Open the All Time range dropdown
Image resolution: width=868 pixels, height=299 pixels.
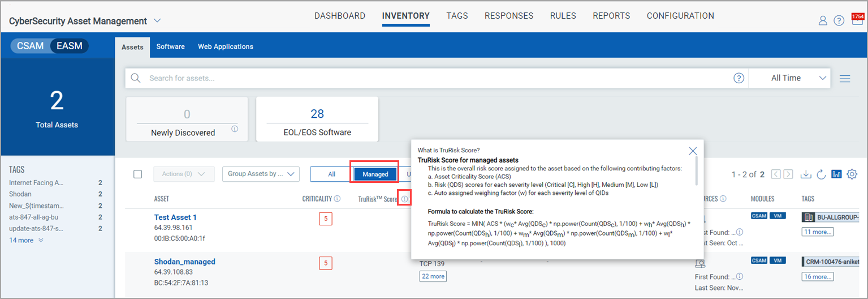(x=790, y=78)
